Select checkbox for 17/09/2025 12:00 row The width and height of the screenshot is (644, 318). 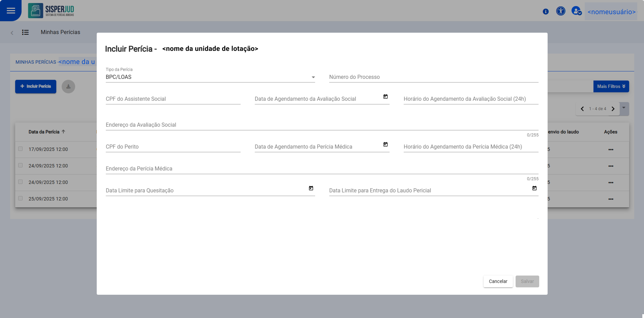pos(20,149)
